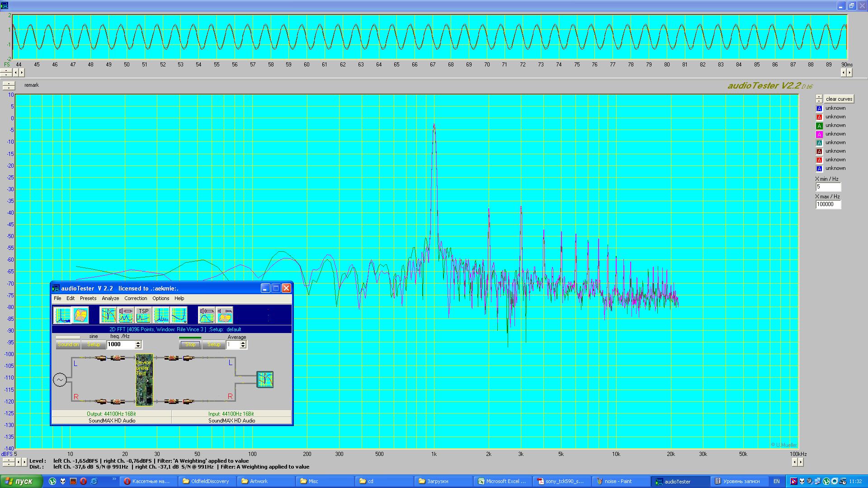This screenshot has width=868, height=488.
Task: Toggle the magenta curve A button
Action: click(819, 134)
